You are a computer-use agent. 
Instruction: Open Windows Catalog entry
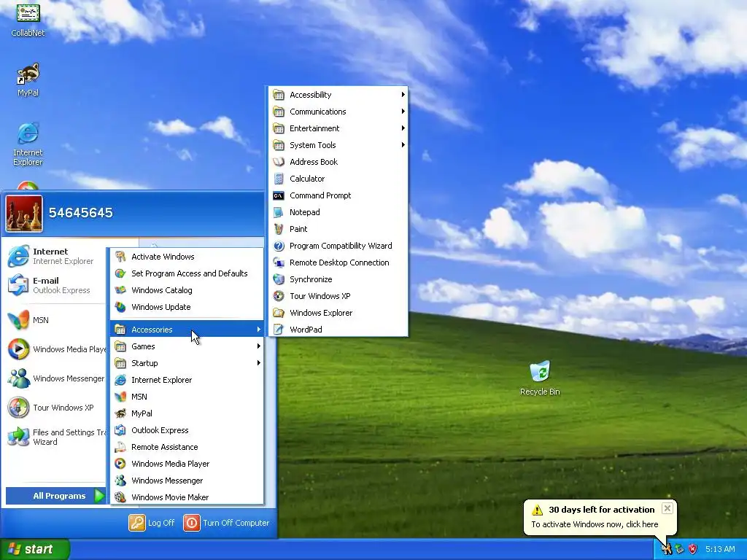[x=187, y=290]
